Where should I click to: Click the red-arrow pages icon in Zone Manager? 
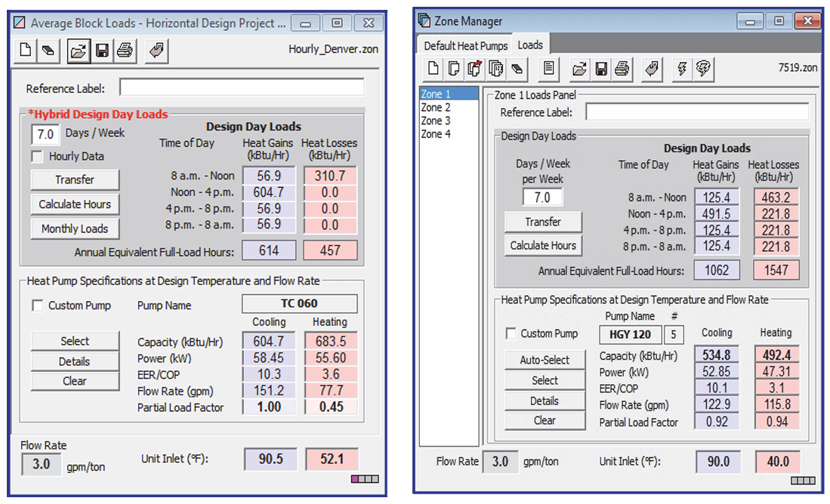[x=474, y=69]
